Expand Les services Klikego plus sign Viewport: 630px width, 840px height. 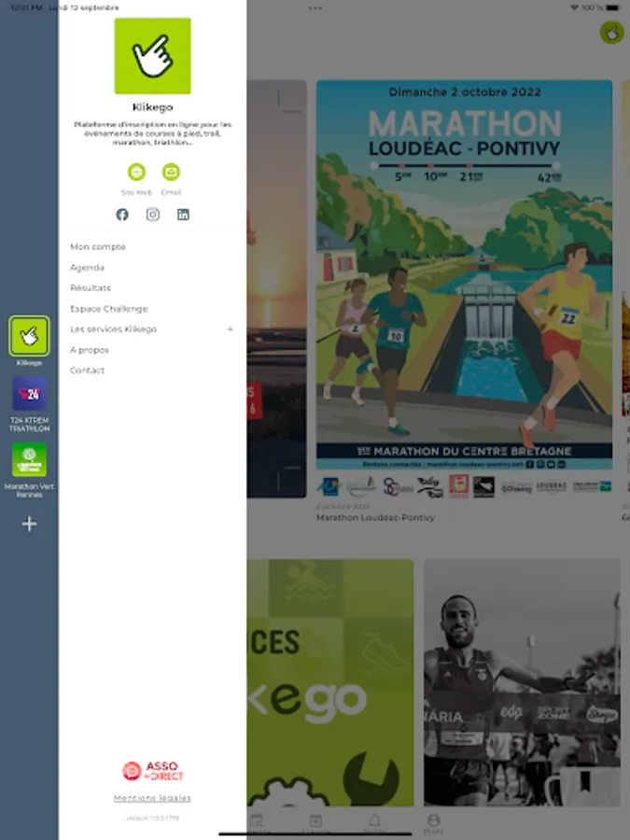pos(230,329)
